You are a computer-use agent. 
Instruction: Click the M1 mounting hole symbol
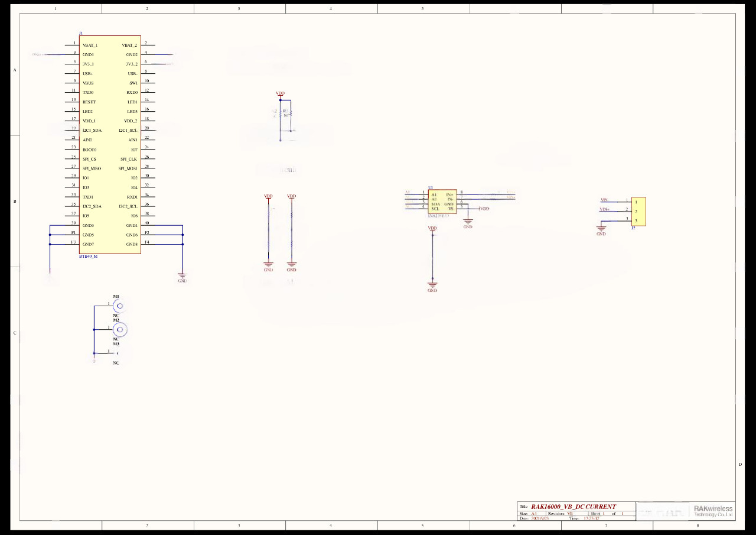point(120,306)
